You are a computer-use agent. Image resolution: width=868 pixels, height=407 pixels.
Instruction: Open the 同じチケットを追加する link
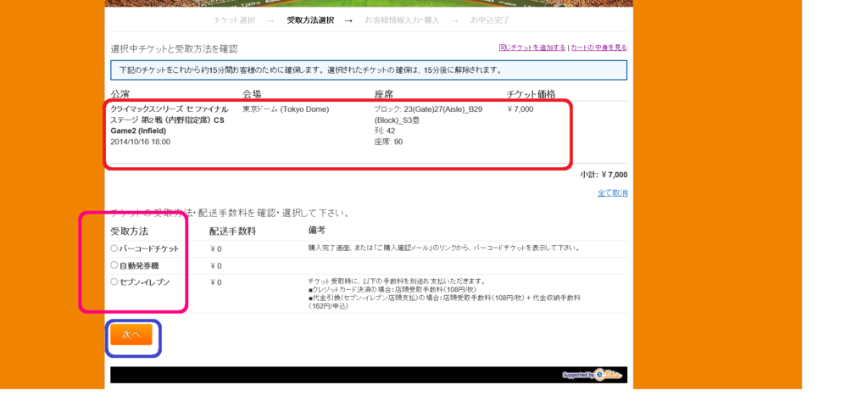531,47
